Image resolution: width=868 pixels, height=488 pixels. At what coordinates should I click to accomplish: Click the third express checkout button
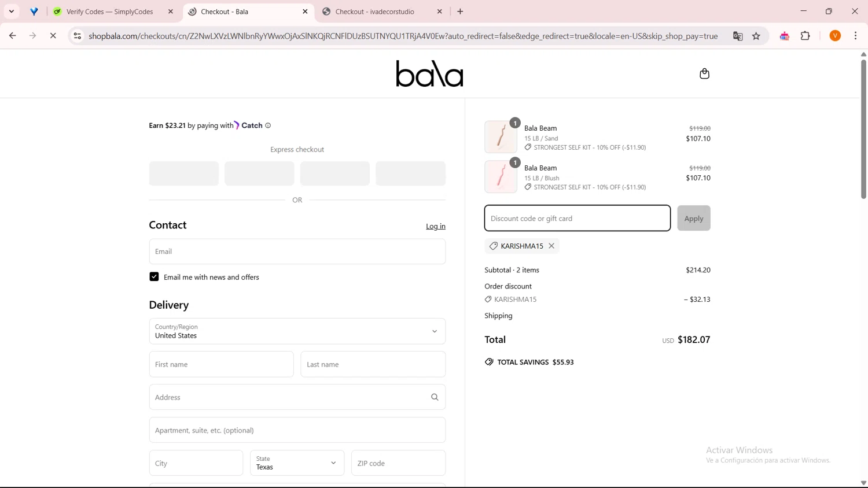(335, 173)
